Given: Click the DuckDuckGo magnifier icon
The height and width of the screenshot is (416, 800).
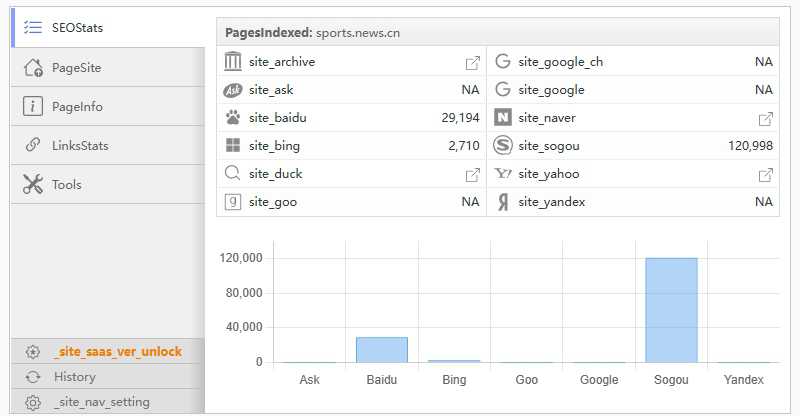Looking at the screenshot, I should (x=233, y=174).
